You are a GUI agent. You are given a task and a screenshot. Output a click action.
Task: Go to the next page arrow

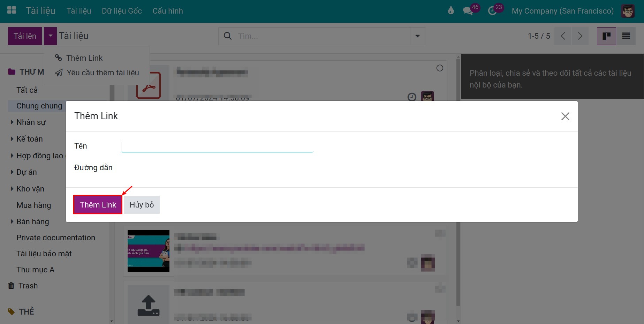[580, 36]
